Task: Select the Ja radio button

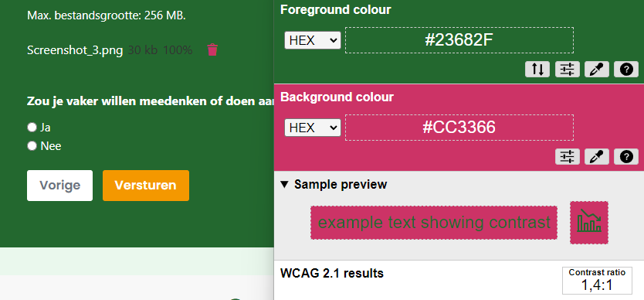Action: coord(32,128)
